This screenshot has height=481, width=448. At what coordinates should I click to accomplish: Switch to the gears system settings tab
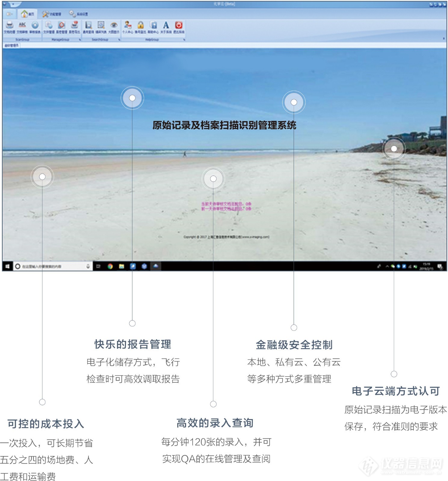point(78,14)
